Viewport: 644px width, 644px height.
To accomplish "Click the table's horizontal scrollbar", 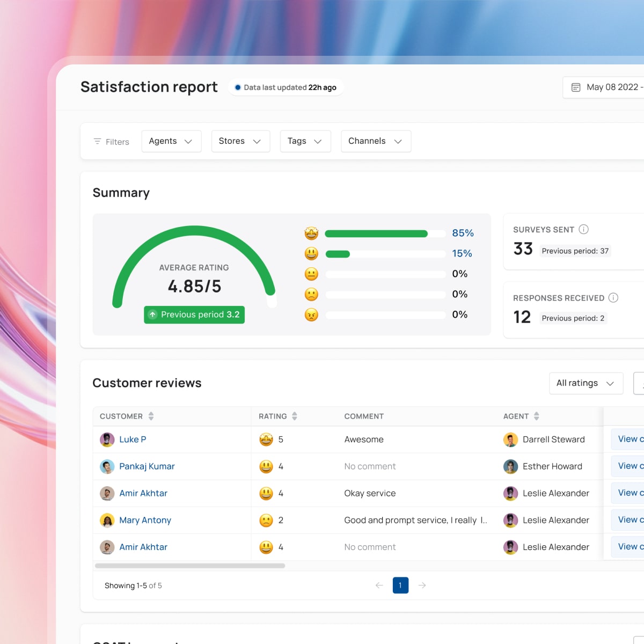I will pyautogui.click(x=190, y=566).
